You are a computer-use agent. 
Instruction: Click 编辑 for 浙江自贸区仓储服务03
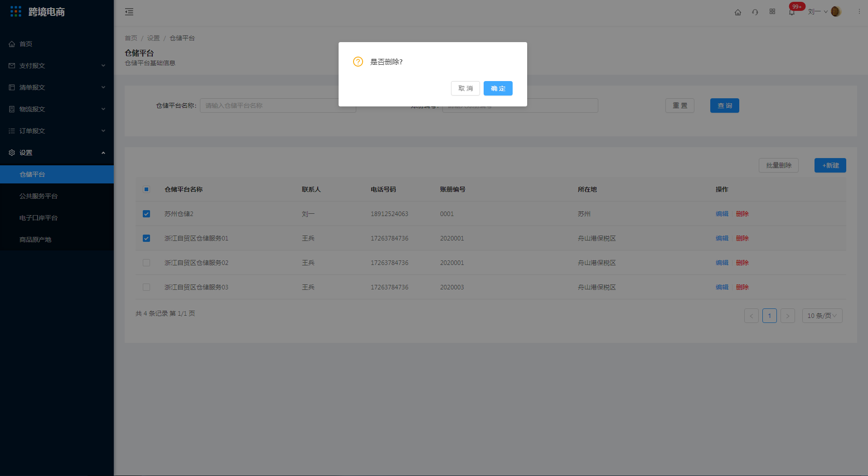point(722,287)
